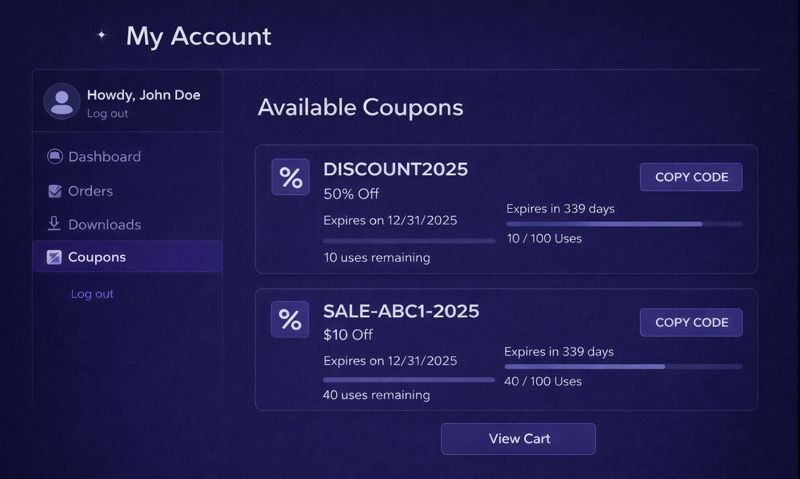This screenshot has height=479, width=800.
Task: Click the percent icon for SALE-ABC1-2025
Action: point(290,319)
